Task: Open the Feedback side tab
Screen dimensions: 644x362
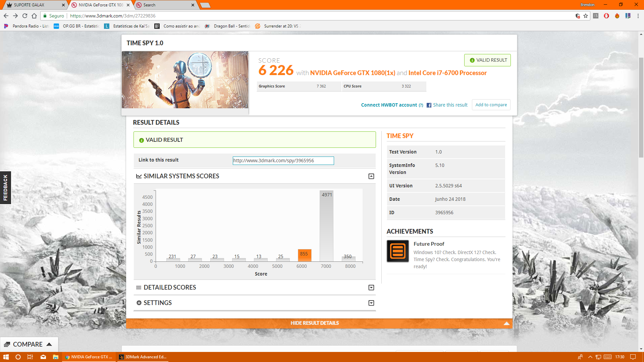Action: 5,188
